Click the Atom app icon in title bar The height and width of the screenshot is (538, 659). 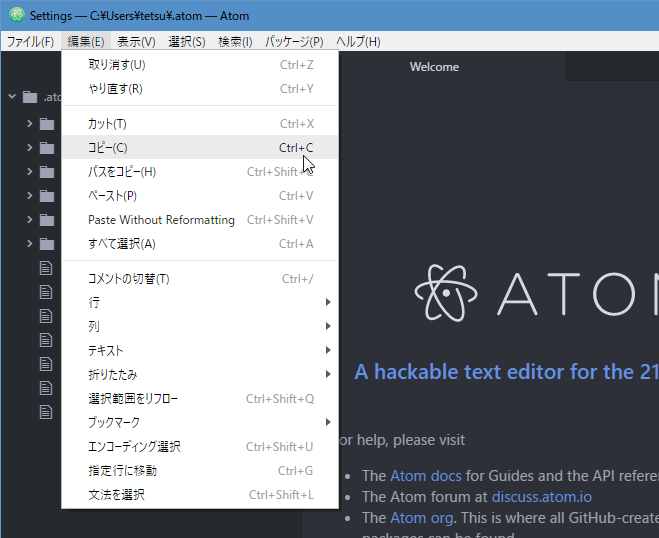pyautogui.click(x=16, y=16)
